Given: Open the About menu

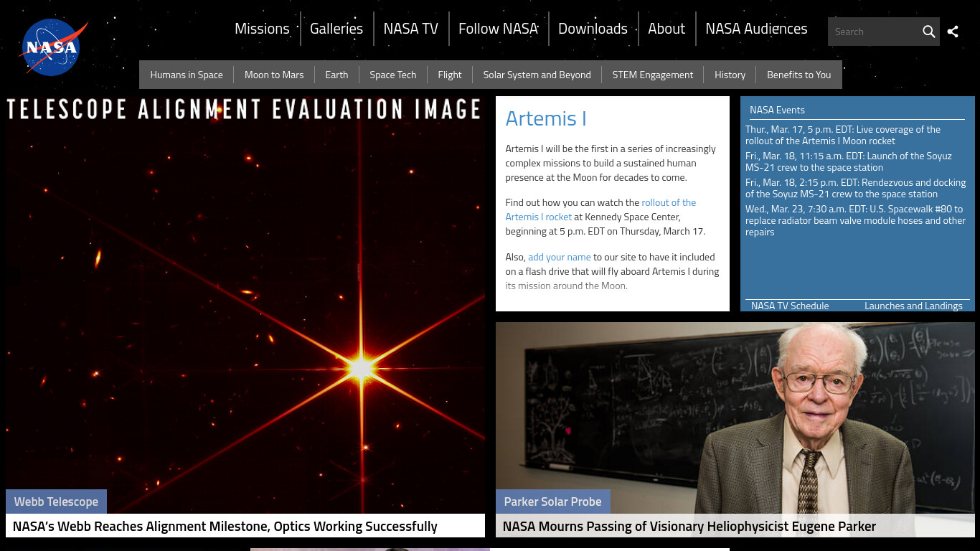Looking at the screenshot, I should (x=666, y=29).
